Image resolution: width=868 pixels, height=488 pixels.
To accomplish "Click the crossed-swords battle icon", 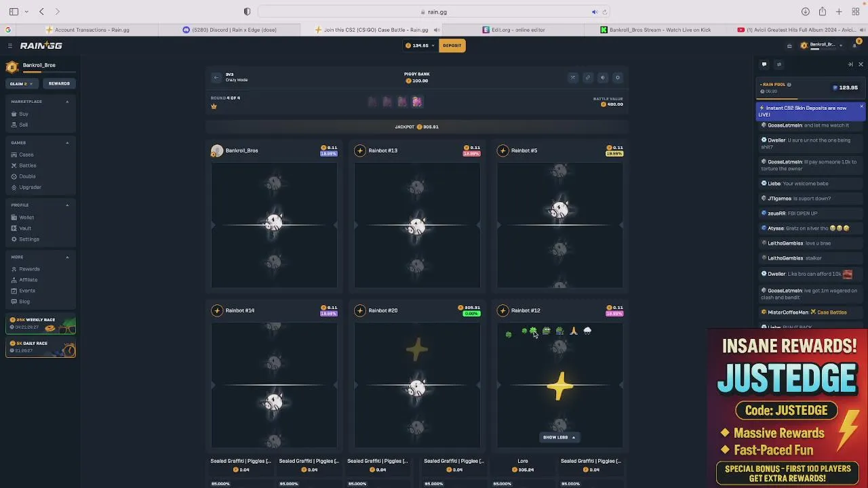I will click(x=572, y=77).
